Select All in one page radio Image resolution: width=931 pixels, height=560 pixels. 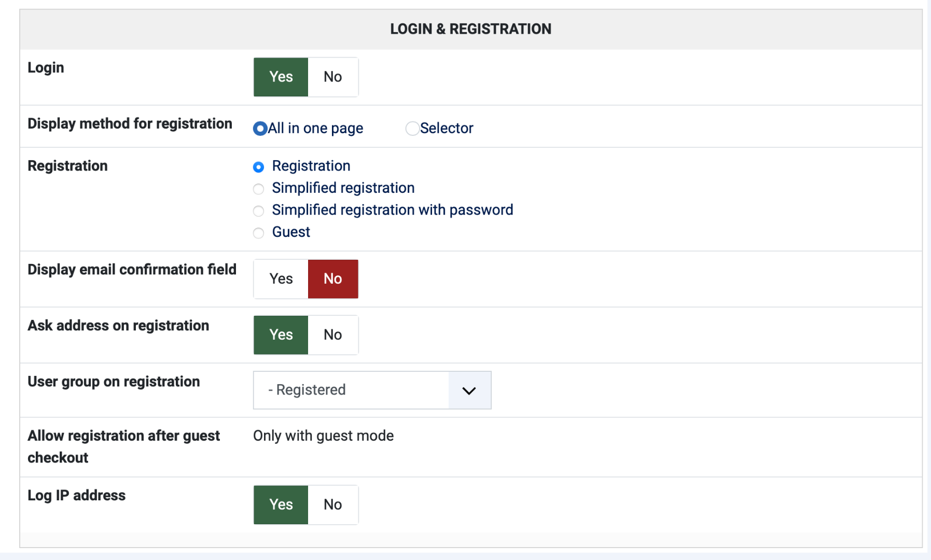pos(260,128)
